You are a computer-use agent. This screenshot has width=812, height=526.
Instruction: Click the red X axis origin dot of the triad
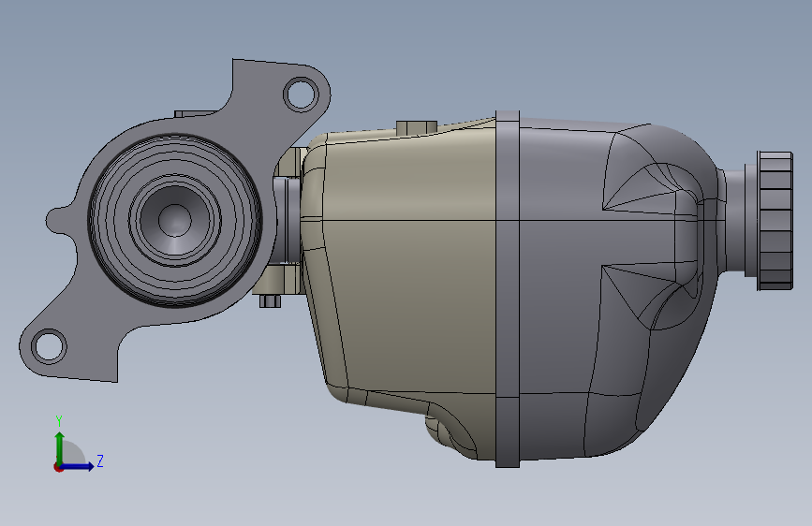pos(58,467)
